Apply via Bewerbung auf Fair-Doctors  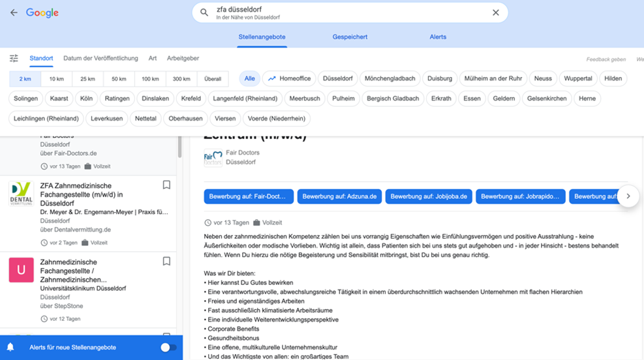249,196
